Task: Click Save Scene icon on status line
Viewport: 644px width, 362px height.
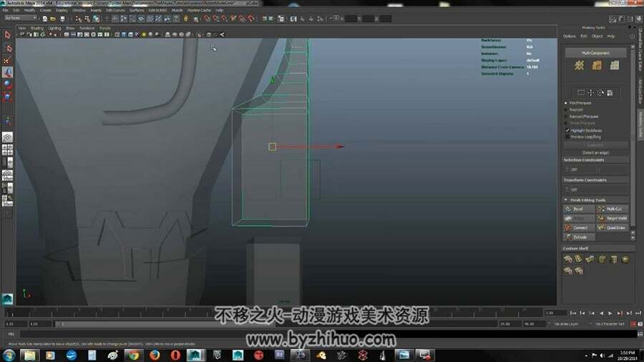Action: (62, 19)
